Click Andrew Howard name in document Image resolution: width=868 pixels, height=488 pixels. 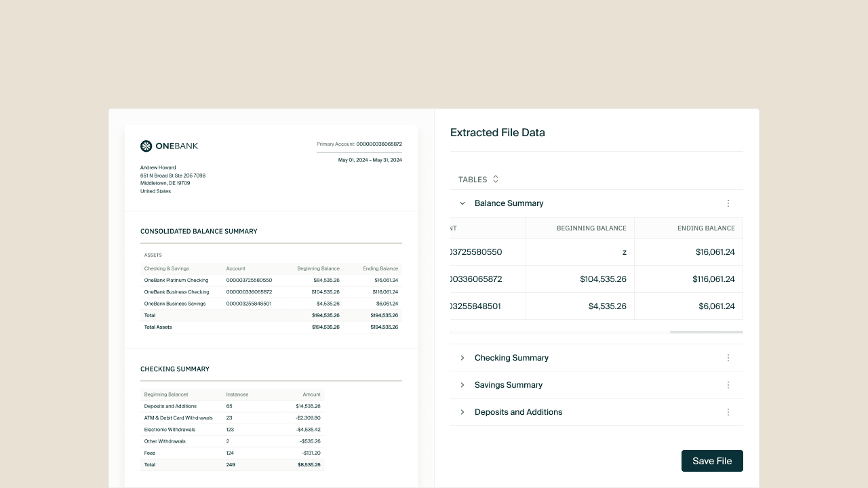(158, 167)
